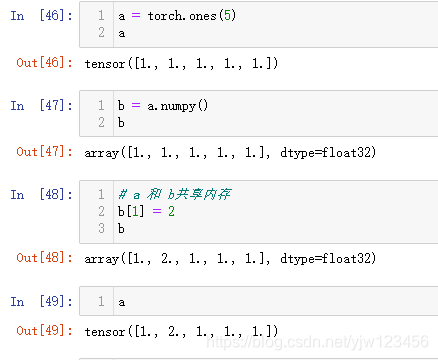Select the Out[47] prompt label
The image size is (438, 360).
pyautogui.click(x=44, y=152)
